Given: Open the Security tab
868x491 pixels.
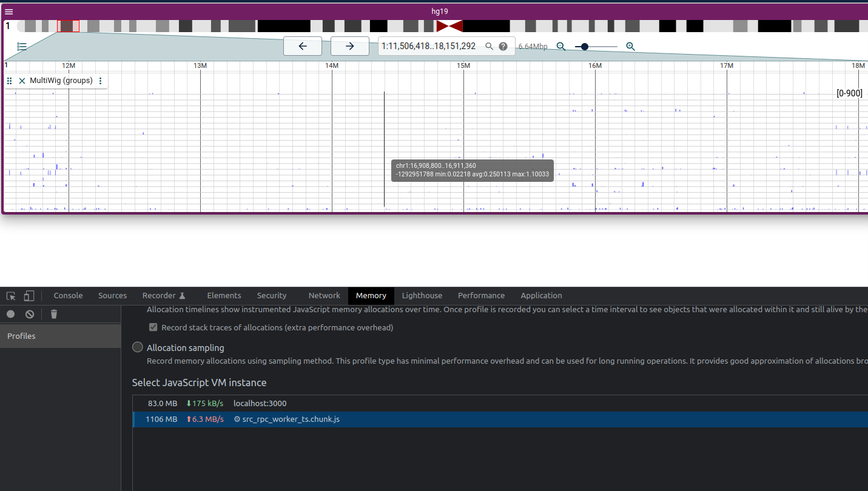Looking at the screenshot, I should click(x=271, y=296).
